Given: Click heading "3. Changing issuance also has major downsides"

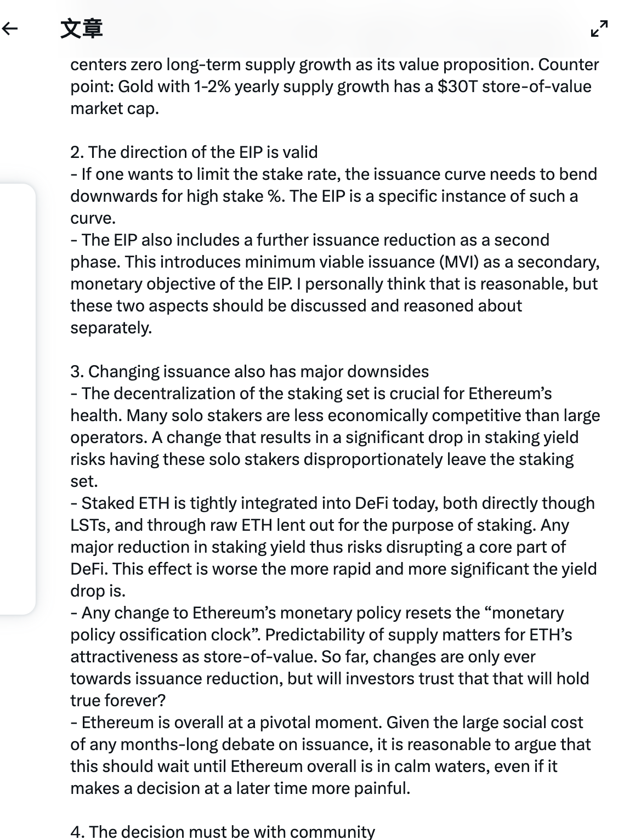Looking at the screenshot, I should point(250,371).
